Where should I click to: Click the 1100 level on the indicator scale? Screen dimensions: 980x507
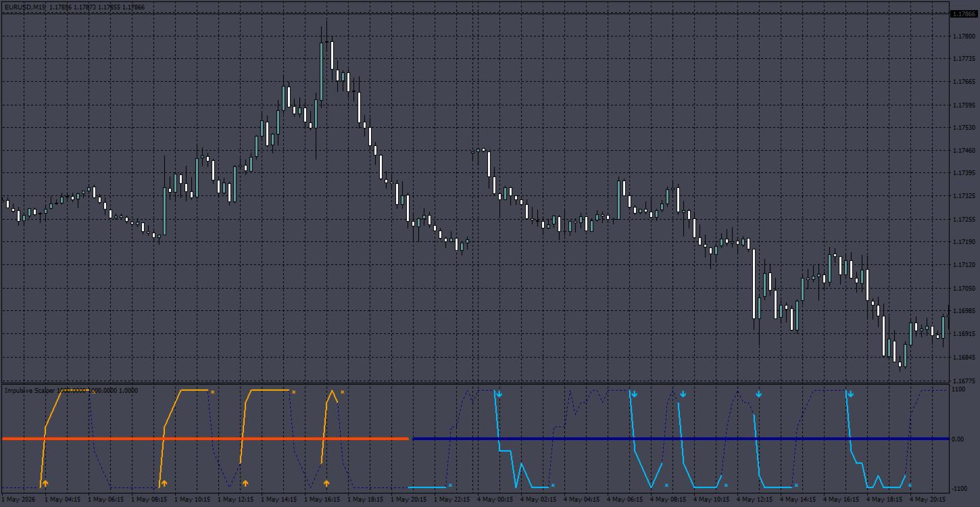point(958,389)
